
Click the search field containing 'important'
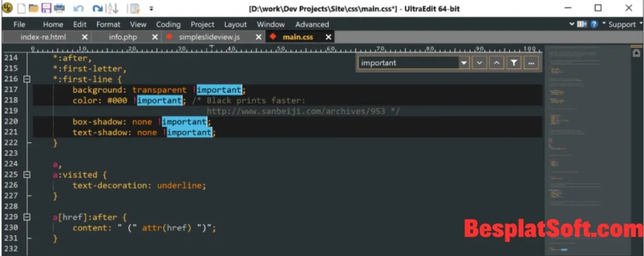409,63
